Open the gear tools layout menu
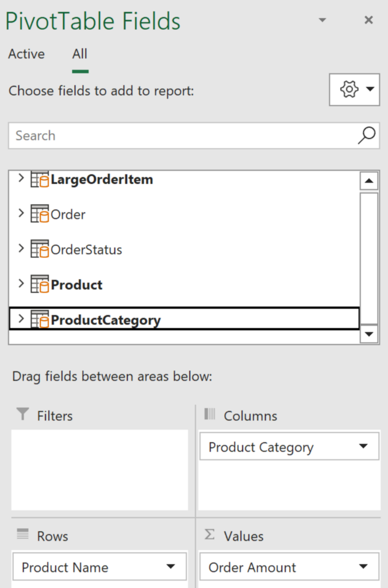 [x=354, y=90]
